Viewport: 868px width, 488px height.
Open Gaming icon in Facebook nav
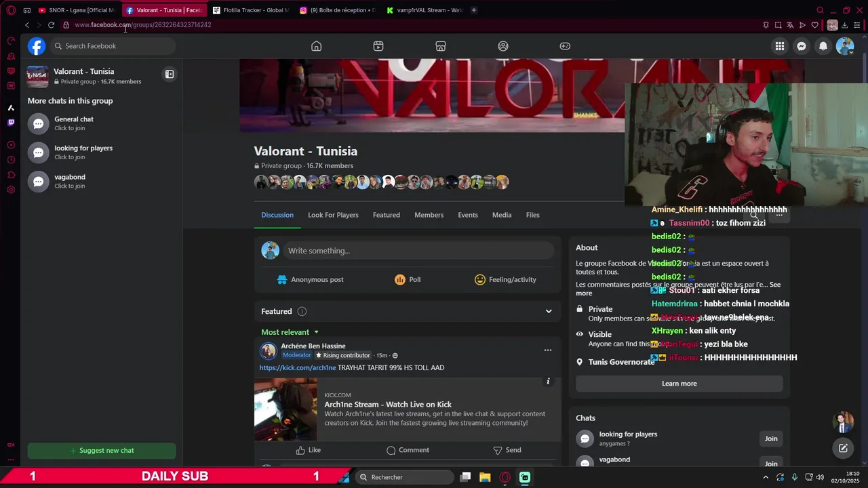[x=565, y=46]
